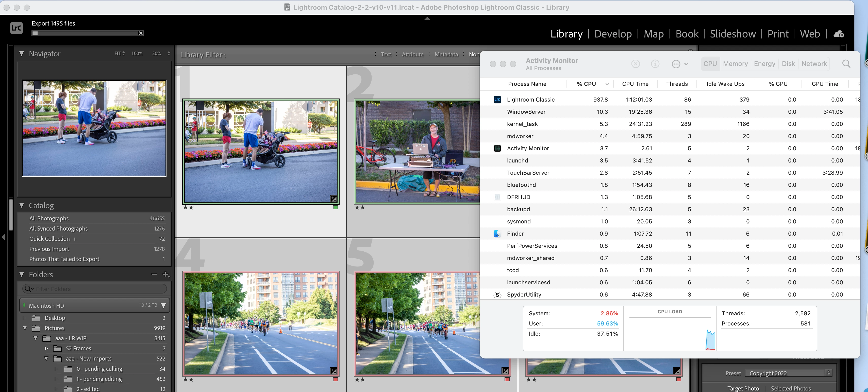This screenshot has width=868, height=392.
Task: Click the Activity Monitor search magnifier
Action: pos(846,64)
